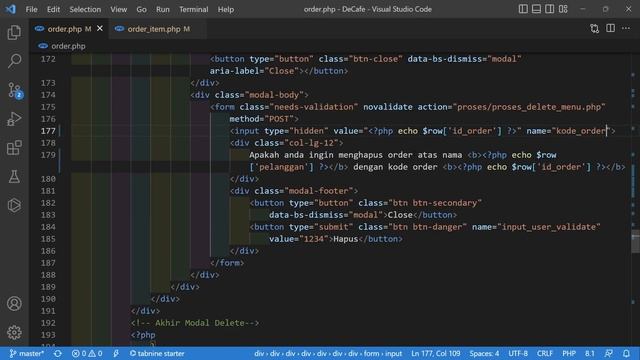Click 'proses/proses_delete_menu.php' action string

(529, 107)
